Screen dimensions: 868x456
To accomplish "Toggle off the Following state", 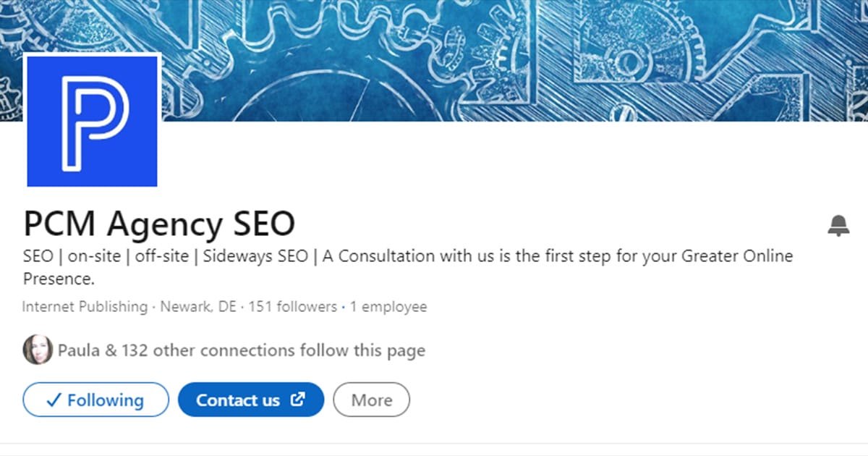I will pos(95,400).
